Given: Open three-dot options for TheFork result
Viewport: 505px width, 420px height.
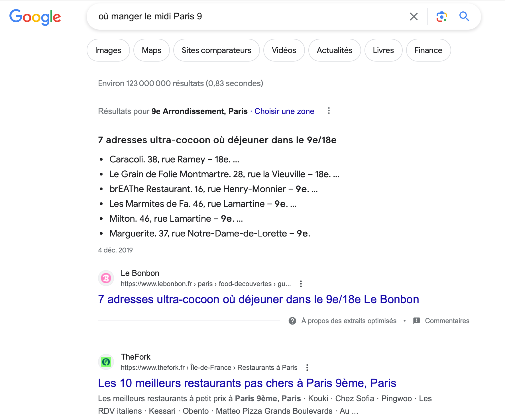Looking at the screenshot, I should pyautogui.click(x=307, y=368).
